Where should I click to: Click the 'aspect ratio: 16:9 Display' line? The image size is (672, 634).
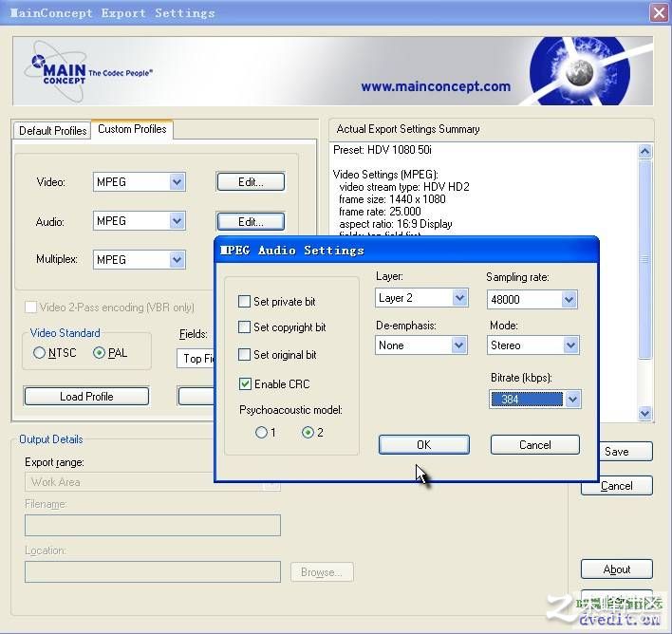coord(396,224)
